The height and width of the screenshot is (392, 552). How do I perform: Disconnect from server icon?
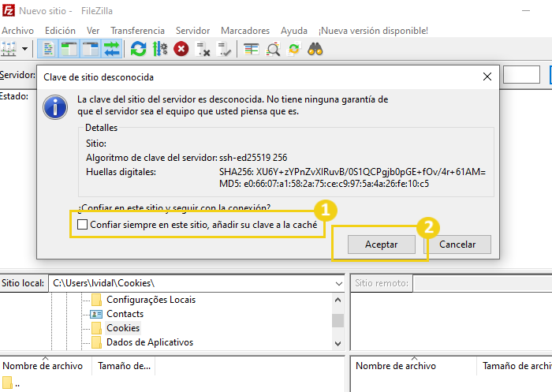[203, 49]
